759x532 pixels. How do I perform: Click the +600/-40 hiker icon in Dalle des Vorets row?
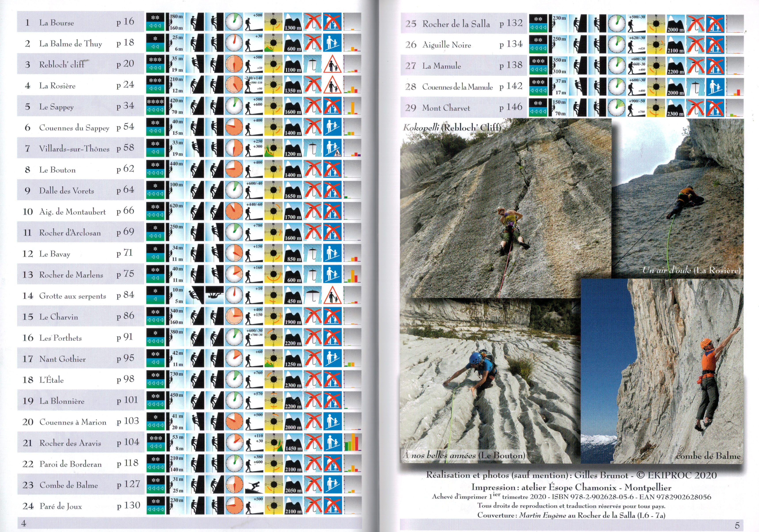tap(253, 190)
